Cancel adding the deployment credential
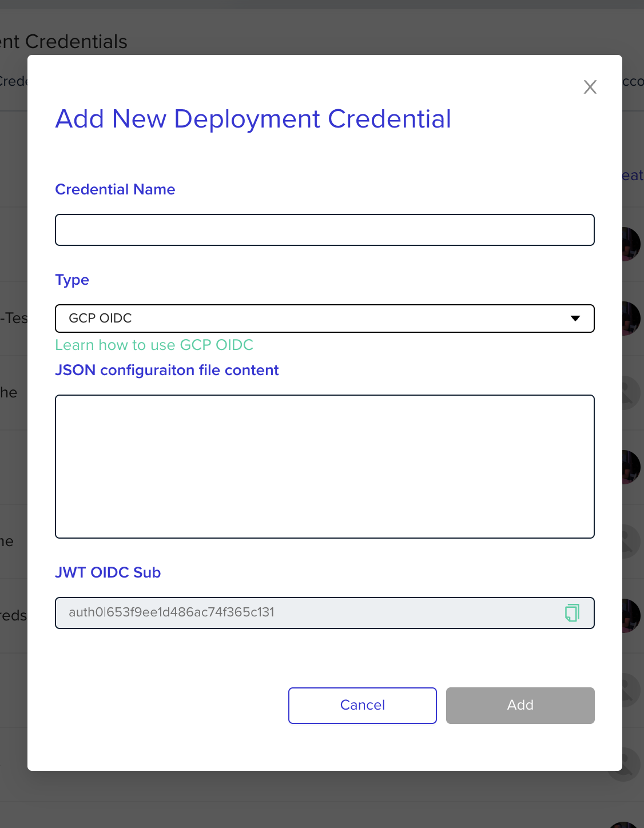The height and width of the screenshot is (828, 644). pyautogui.click(x=363, y=706)
